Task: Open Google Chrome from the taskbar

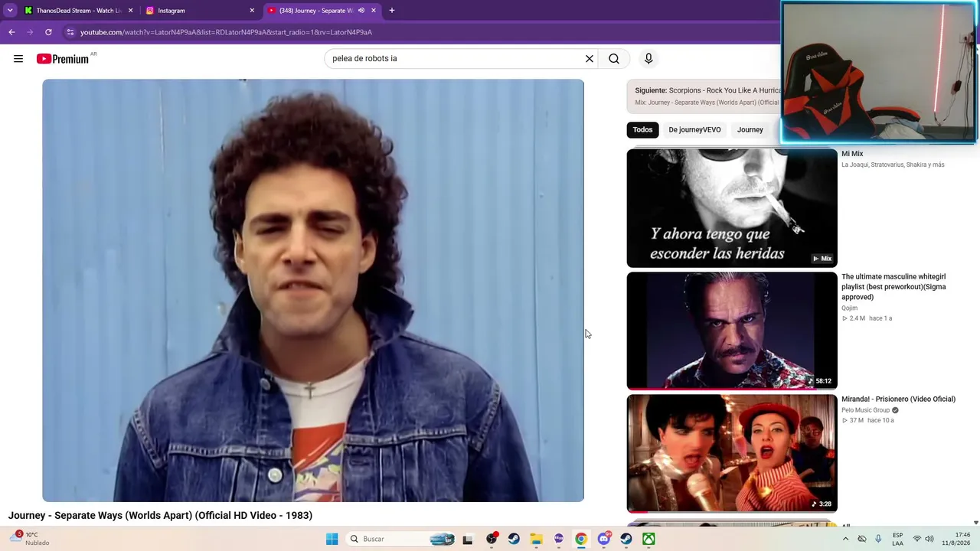Action: click(x=581, y=539)
